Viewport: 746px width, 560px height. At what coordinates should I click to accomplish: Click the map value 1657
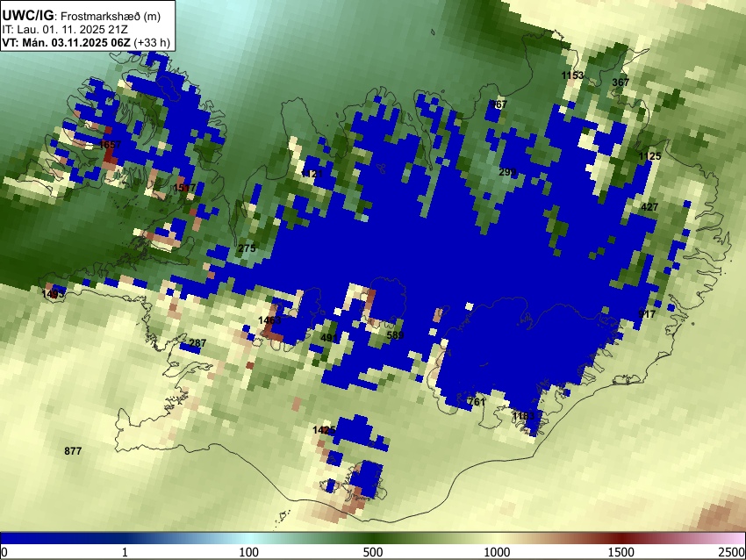tap(111, 144)
